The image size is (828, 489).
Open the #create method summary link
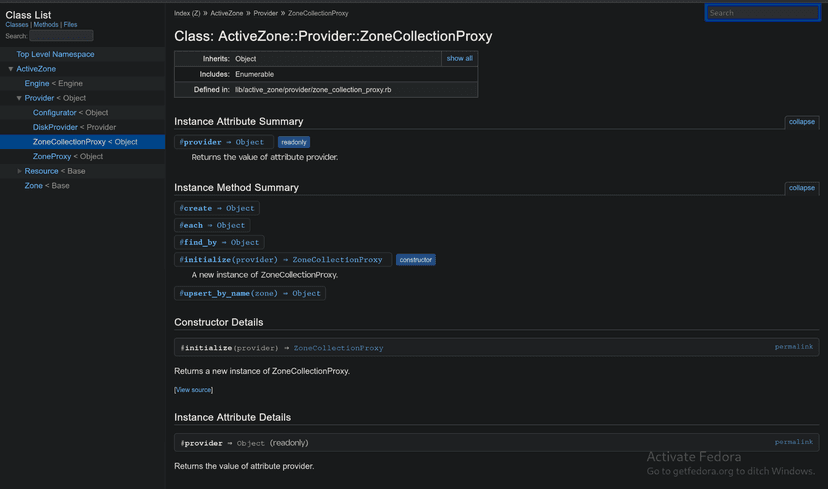coord(196,208)
